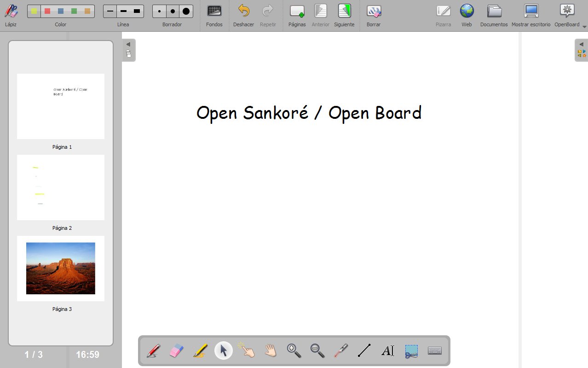Image resolution: width=588 pixels, height=368 pixels.
Task: Click the Página 3 label
Action: (62, 309)
